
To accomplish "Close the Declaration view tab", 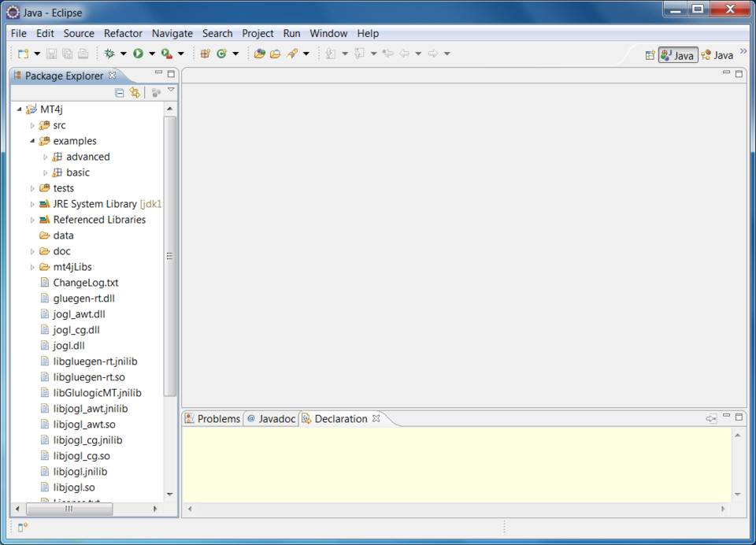I will (376, 418).
